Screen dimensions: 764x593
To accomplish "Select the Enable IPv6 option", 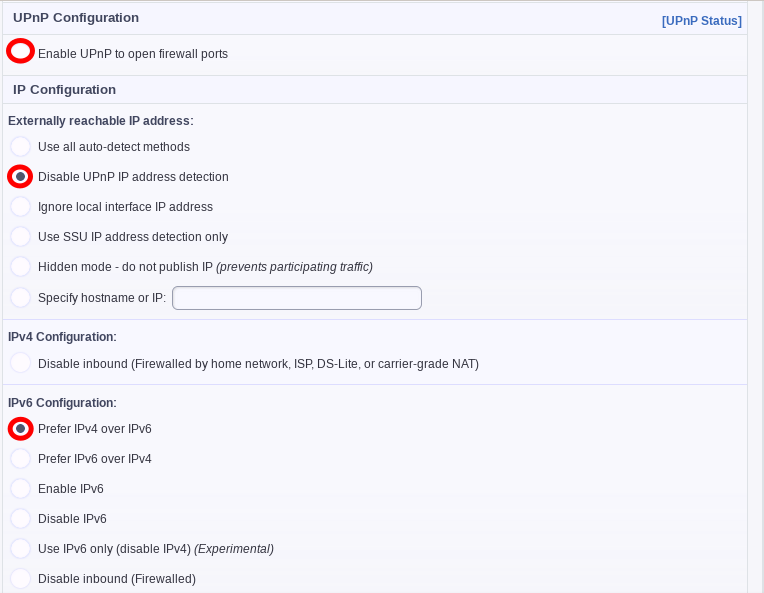I will (x=20, y=489).
